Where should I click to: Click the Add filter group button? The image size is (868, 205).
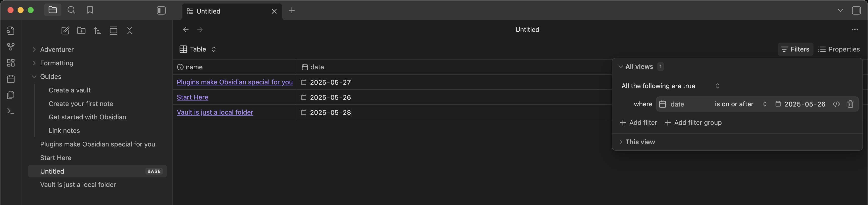click(693, 123)
